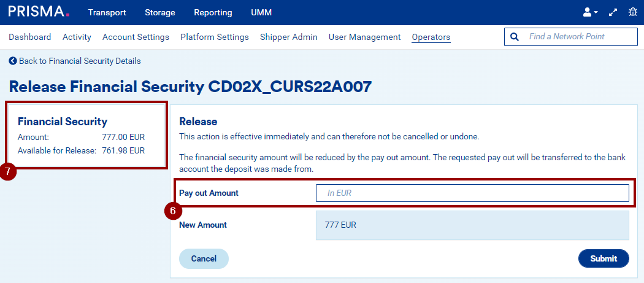Toggle fullscreen with the expand arrows icon
Image resolution: width=644 pixels, height=283 pixels.
coord(613,12)
